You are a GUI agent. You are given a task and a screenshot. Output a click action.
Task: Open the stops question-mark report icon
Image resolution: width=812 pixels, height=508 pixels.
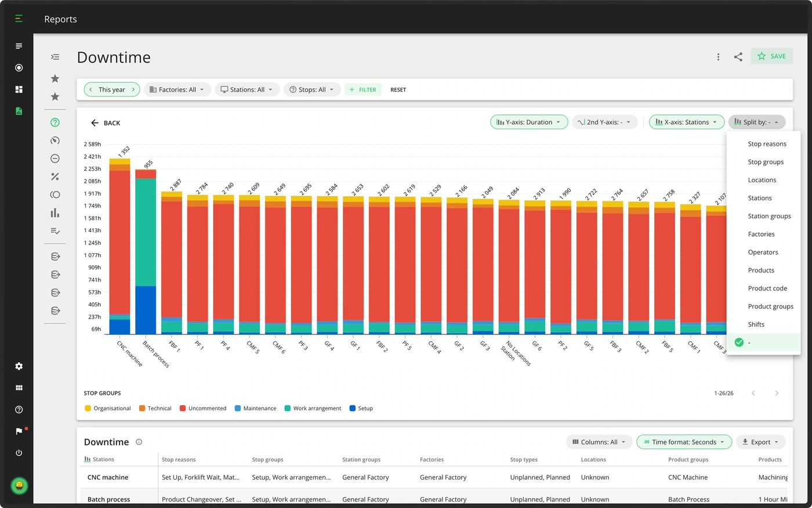click(55, 123)
